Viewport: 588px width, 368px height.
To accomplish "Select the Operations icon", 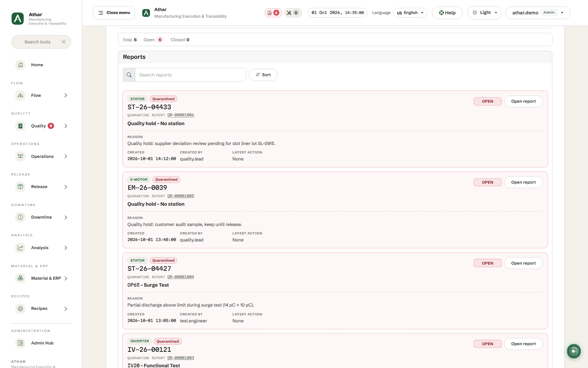I will (21, 156).
